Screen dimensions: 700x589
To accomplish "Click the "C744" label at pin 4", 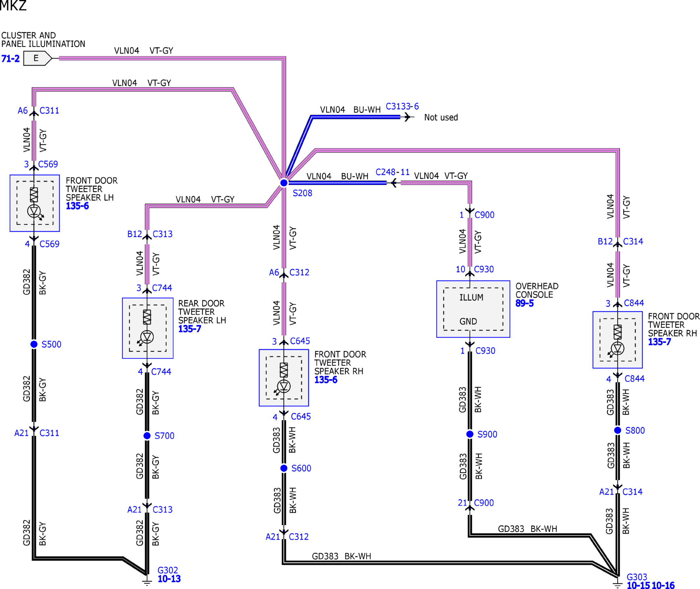I will tap(161, 372).
